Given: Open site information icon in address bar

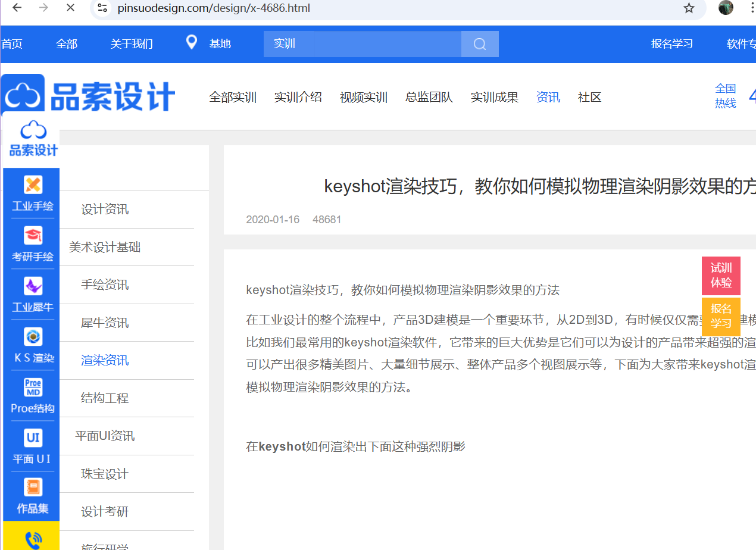Looking at the screenshot, I should pyautogui.click(x=102, y=8).
